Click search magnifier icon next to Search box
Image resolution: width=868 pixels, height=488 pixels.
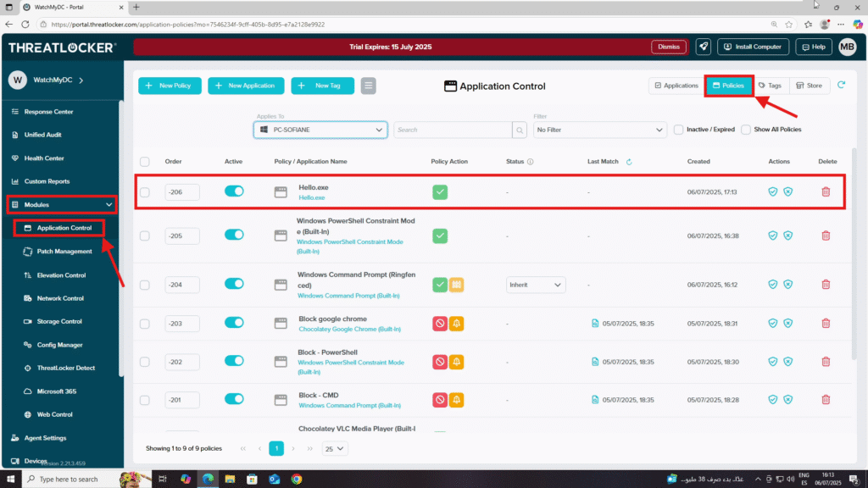coord(520,130)
